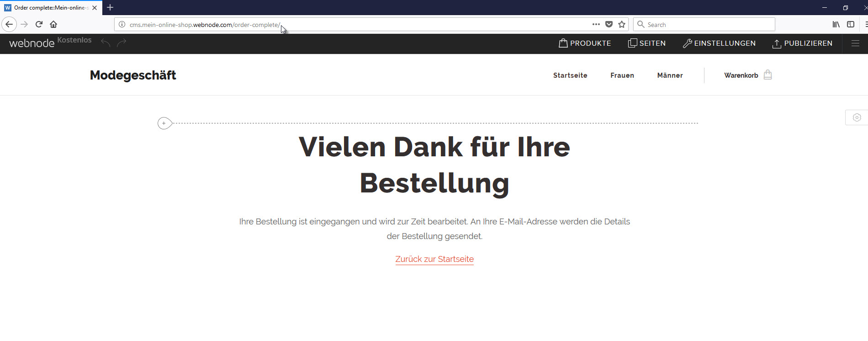Screen dimensions: 868x341
Task: Redo the last editor change
Action: 122,43
